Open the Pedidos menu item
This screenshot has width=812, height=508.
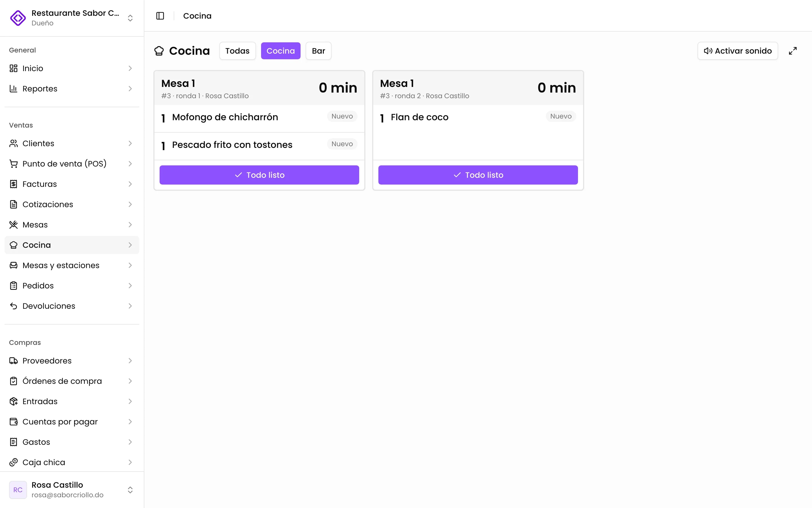[72, 286]
